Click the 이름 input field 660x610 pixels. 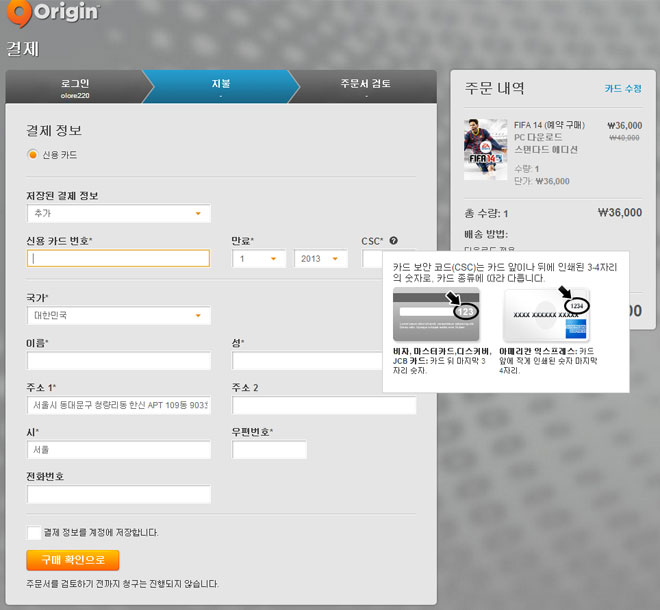coord(119,361)
